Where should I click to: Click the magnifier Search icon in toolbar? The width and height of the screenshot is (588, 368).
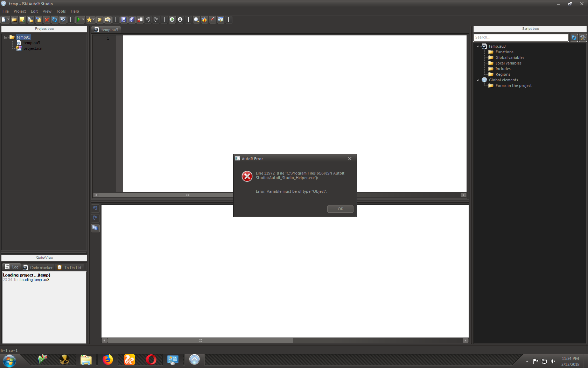click(x=196, y=20)
